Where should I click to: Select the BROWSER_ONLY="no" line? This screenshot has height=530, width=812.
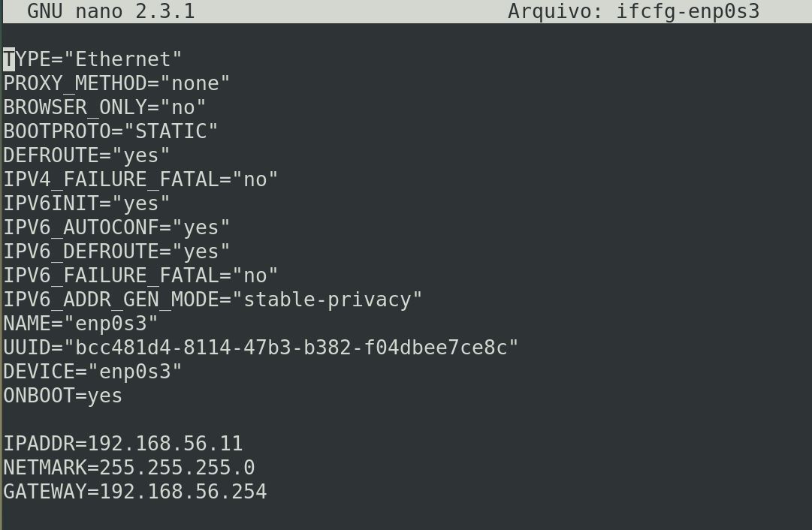coord(104,107)
